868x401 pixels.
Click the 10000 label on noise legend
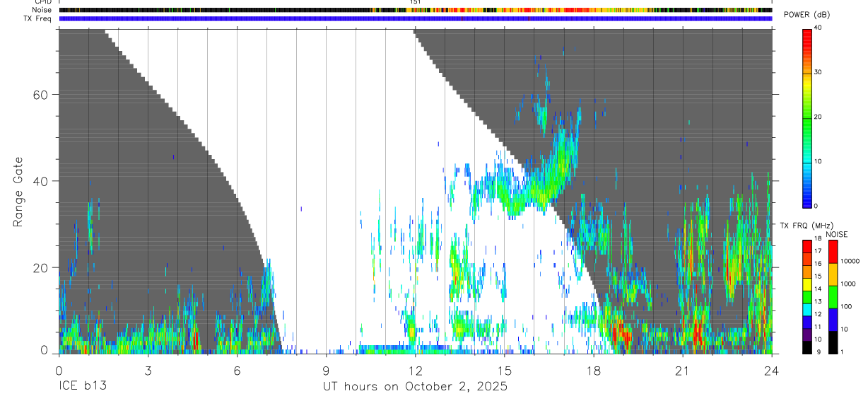[850, 261]
